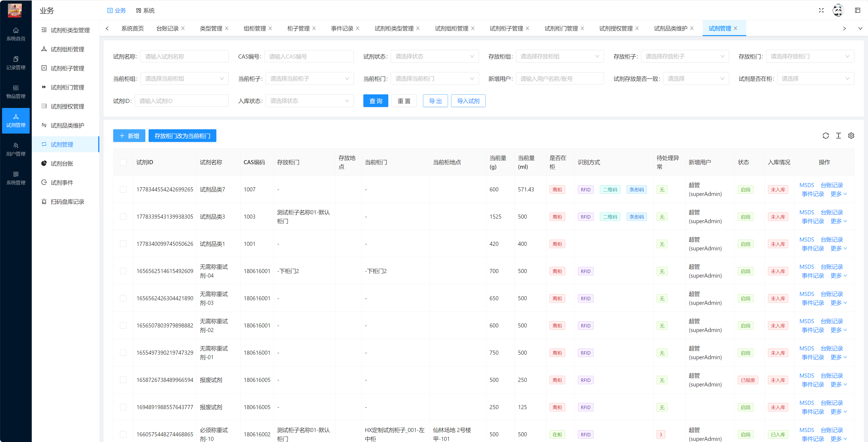868x442 pixels.
Task: Close the 试剂柜类型管理 tab
Action: point(418,28)
